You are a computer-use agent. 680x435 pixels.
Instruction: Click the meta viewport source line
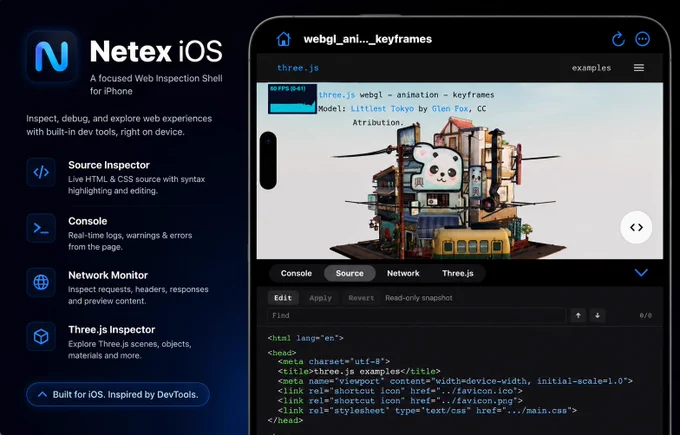pos(455,381)
